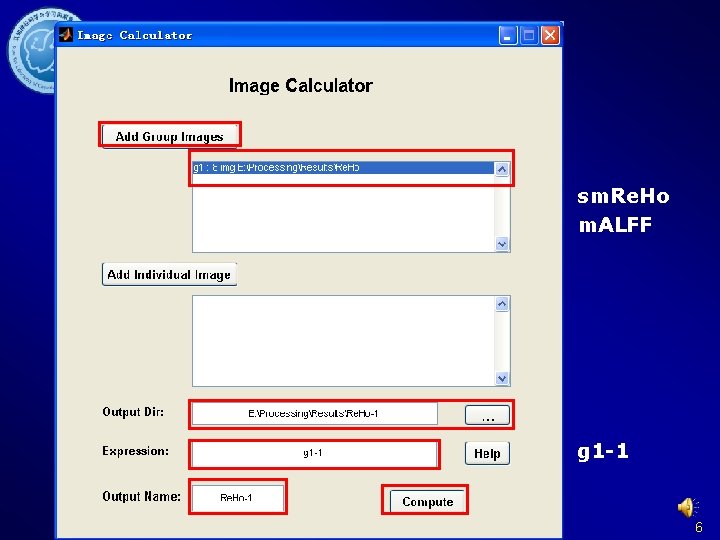Open the Output Dir browse '...' button
720x540 pixels.
[487, 415]
